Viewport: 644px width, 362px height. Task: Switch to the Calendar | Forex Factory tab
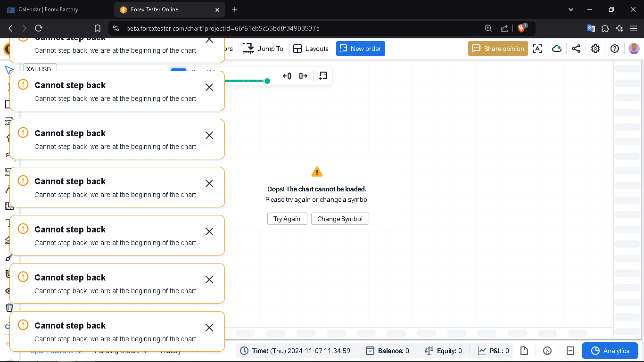tap(48, 9)
